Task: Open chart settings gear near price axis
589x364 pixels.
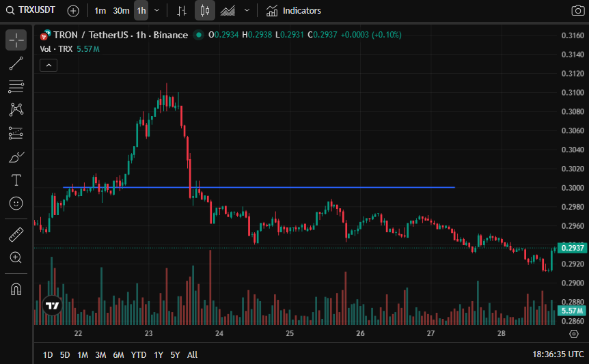Action: pyautogui.click(x=573, y=333)
